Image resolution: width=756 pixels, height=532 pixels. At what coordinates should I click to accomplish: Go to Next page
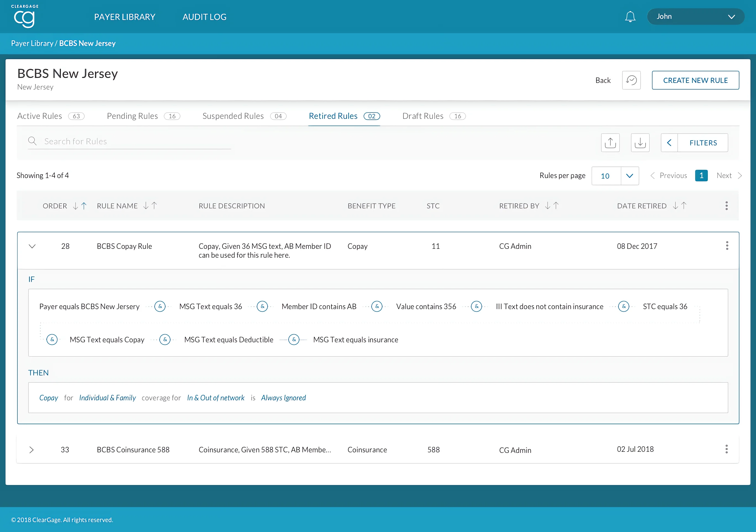[729, 175]
